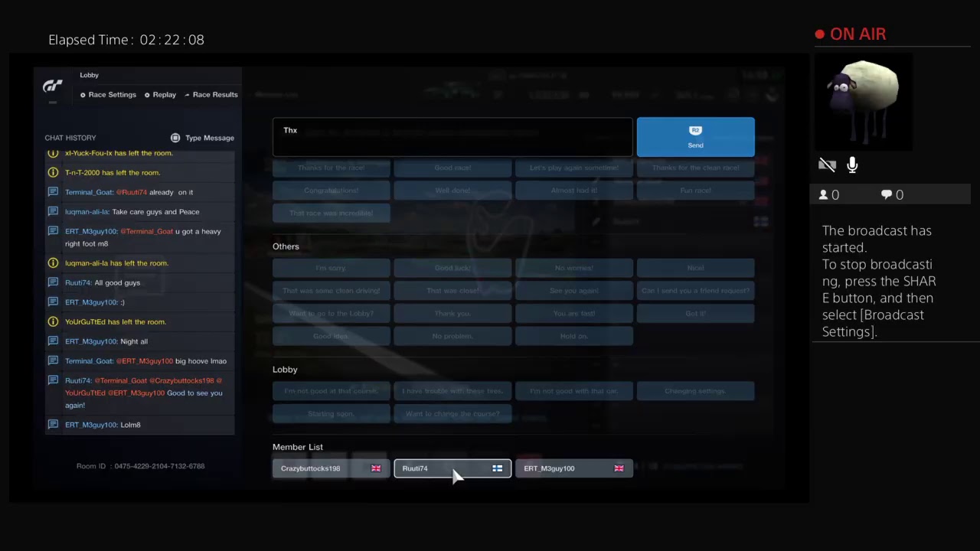
Task: Pick 'Let's play again sometime!' message
Action: point(574,168)
